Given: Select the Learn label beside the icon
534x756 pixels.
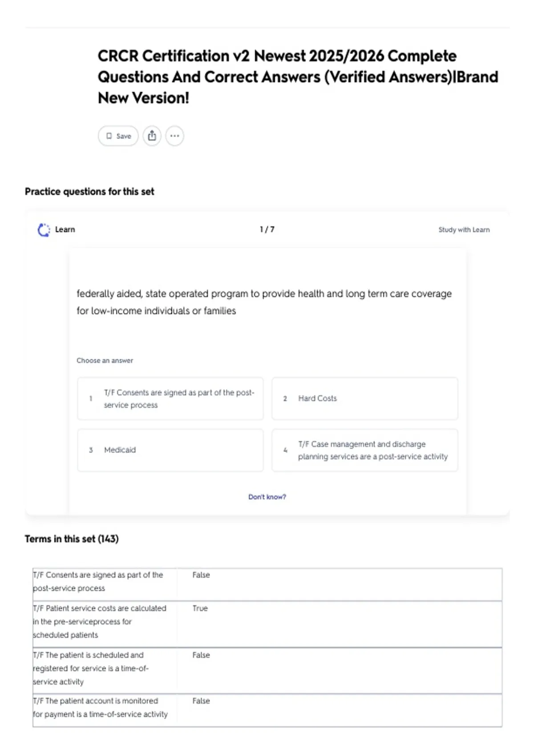Looking at the screenshot, I should (65, 229).
